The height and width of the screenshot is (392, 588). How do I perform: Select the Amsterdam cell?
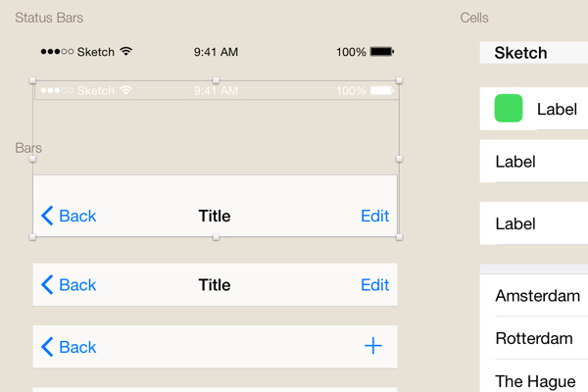click(x=534, y=296)
